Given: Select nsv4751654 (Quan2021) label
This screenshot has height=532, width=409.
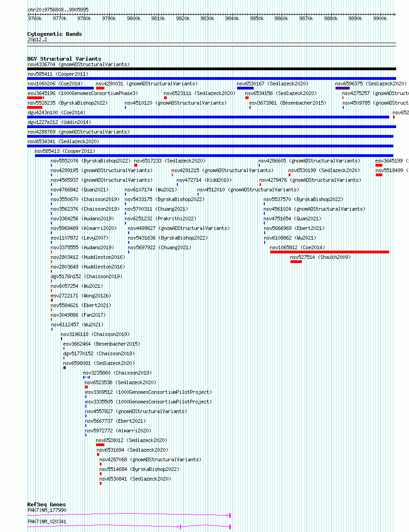Looking at the screenshot, I should [292, 218].
